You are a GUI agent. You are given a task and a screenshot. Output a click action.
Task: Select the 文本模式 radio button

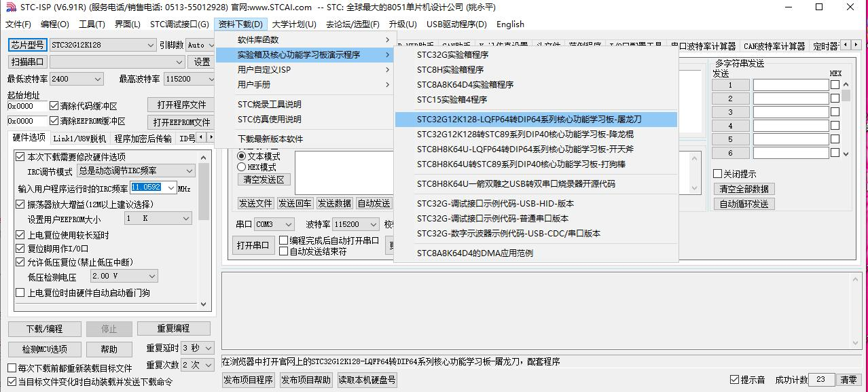(241, 156)
